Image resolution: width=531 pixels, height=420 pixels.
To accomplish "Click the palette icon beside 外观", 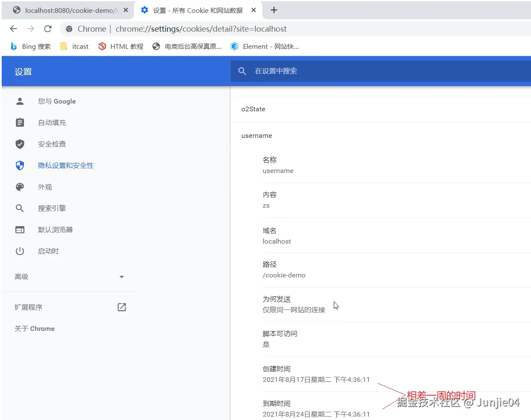I will point(20,187).
